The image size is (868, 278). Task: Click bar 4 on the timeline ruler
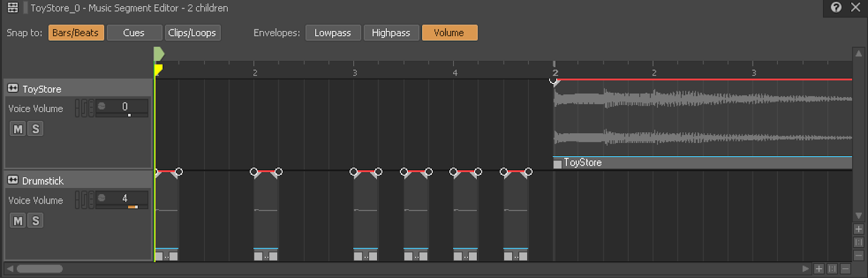(x=455, y=72)
